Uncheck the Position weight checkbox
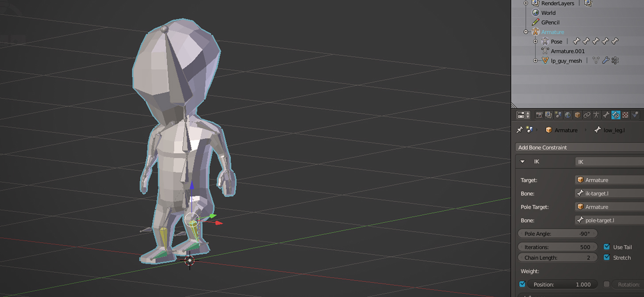 point(522,284)
